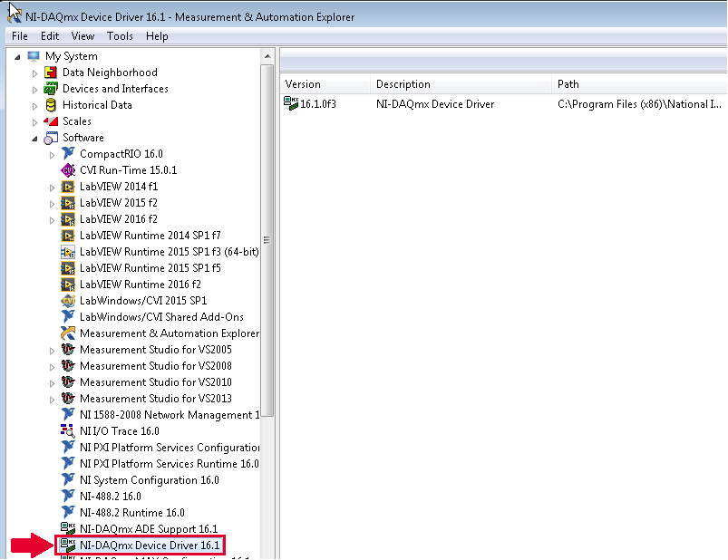The width and height of the screenshot is (728, 560).
Task: Open the Edit menu
Action: 50,36
